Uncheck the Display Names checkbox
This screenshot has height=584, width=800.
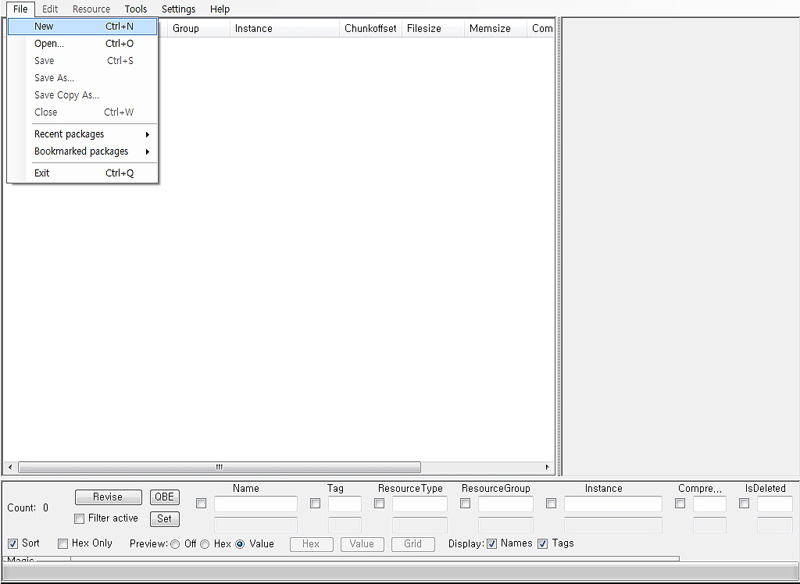tap(492, 544)
